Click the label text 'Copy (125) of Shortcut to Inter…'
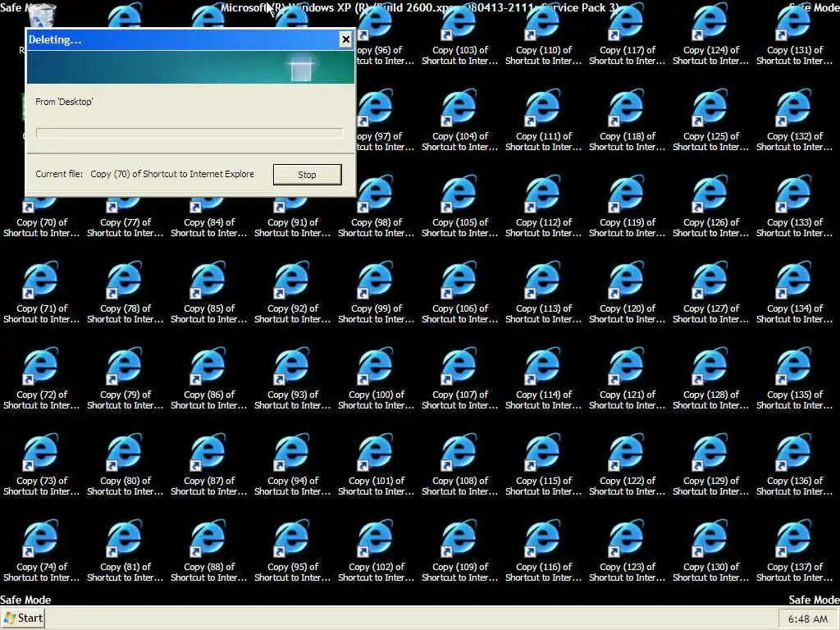 [x=710, y=141]
